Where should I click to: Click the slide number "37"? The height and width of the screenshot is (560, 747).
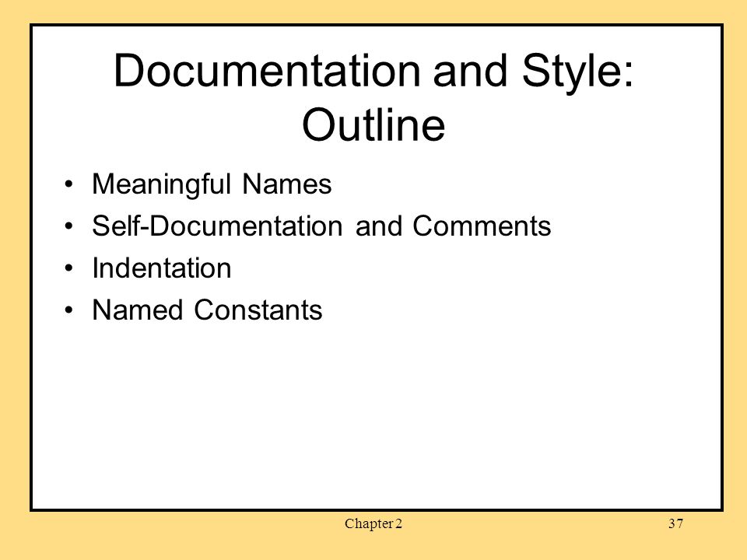pyautogui.click(x=675, y=523)
